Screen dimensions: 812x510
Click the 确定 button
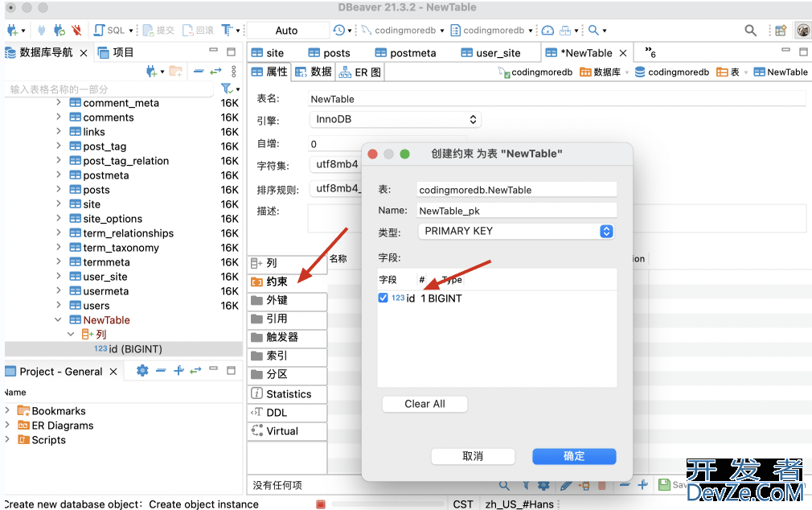(x=574, y=456)
